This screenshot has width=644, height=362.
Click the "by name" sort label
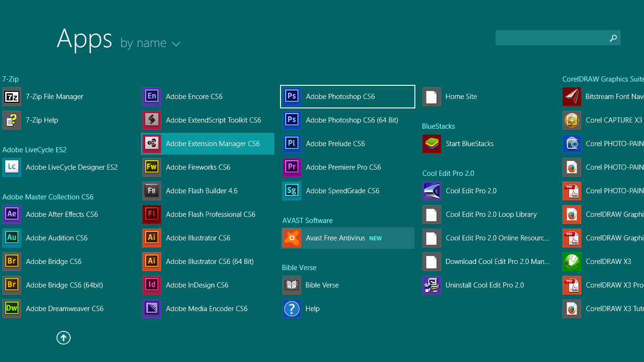click(143, 43)
